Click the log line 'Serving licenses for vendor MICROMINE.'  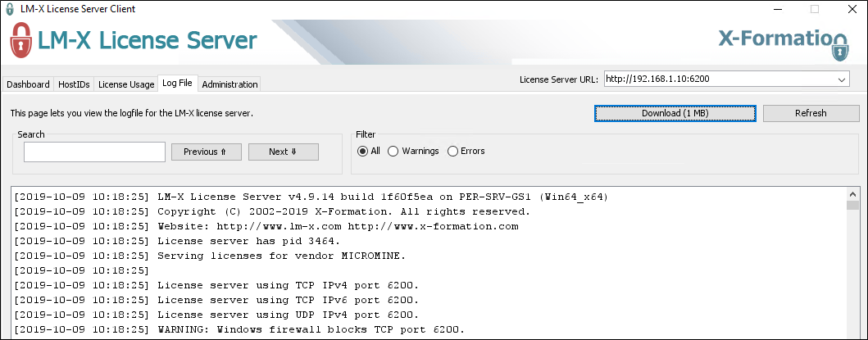211,256
